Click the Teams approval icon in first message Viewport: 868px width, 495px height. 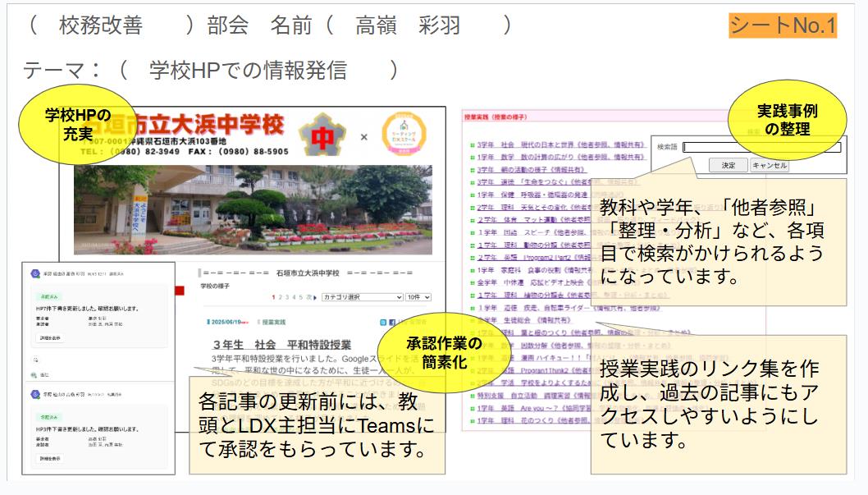pos(34,274)
